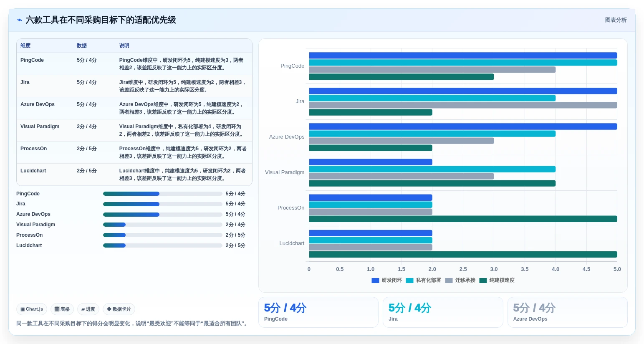Toggle the 私有化部署 legend swatch

click(409, 281)
